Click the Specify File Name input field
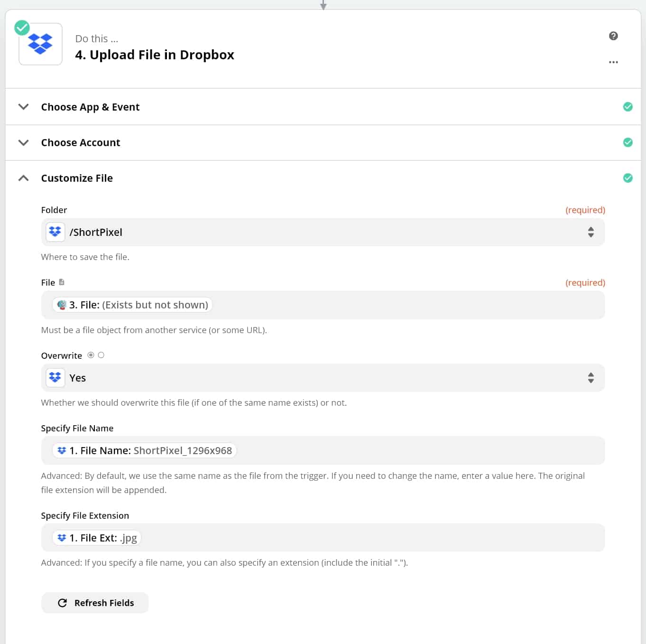This screenshot has height=644, width=646. 417,450
